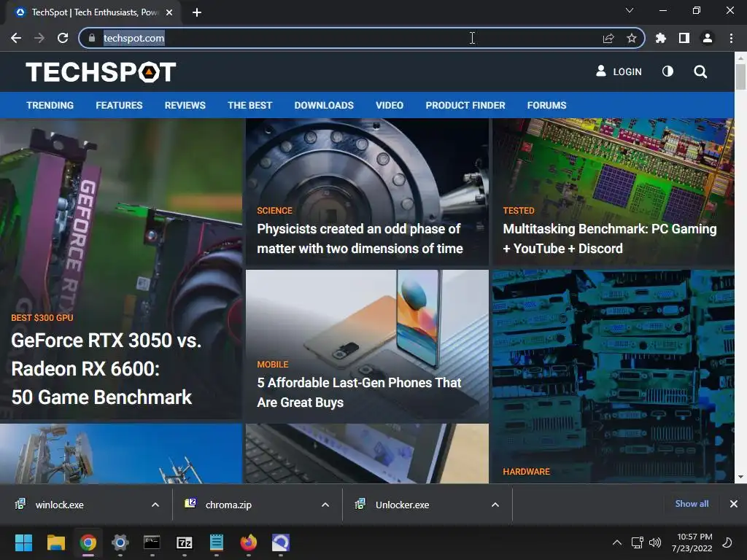Share this page using the share icon
Image resolution: width=747 pixels, height=560 pixels.
tap(608, 38)
